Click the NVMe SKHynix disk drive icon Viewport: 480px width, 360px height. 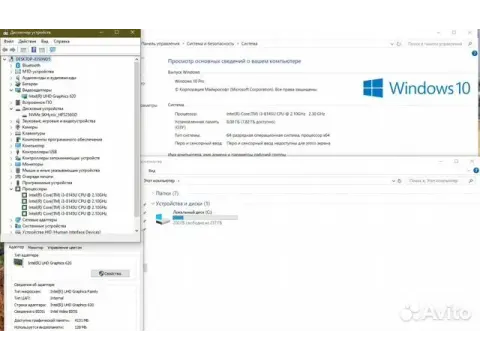click(24, 115)
